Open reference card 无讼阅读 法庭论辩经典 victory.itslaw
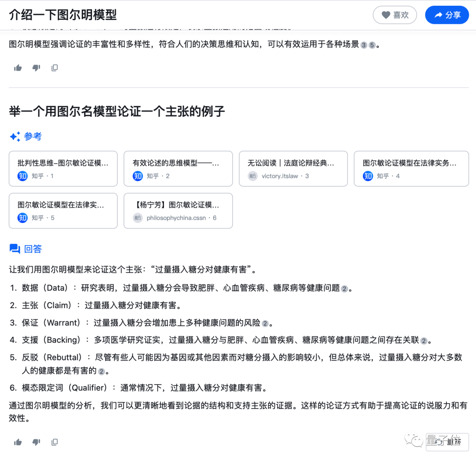476x461 pixels. click(x=293, y=169)
